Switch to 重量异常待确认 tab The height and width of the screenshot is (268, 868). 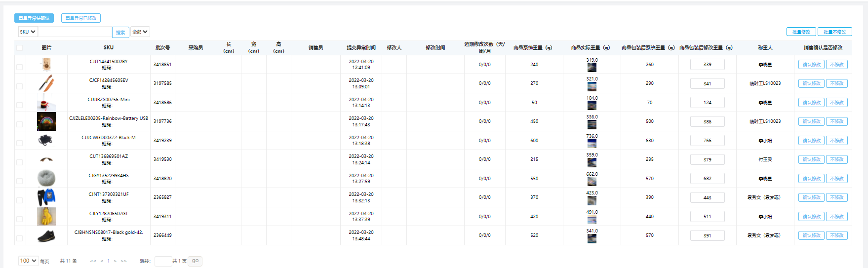click(34, 18)
